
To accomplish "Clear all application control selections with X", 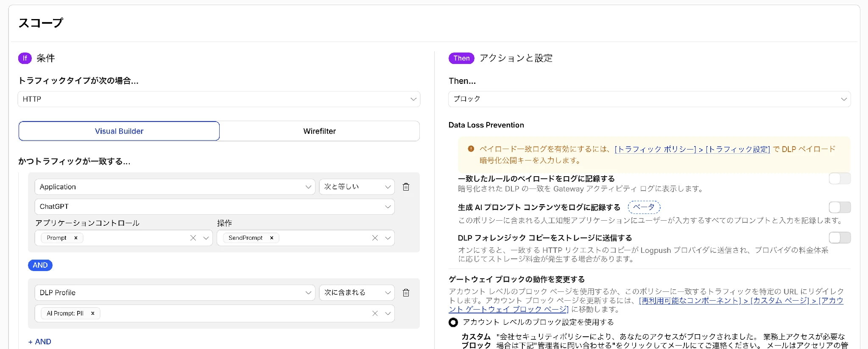I will (x=193, y=238).
